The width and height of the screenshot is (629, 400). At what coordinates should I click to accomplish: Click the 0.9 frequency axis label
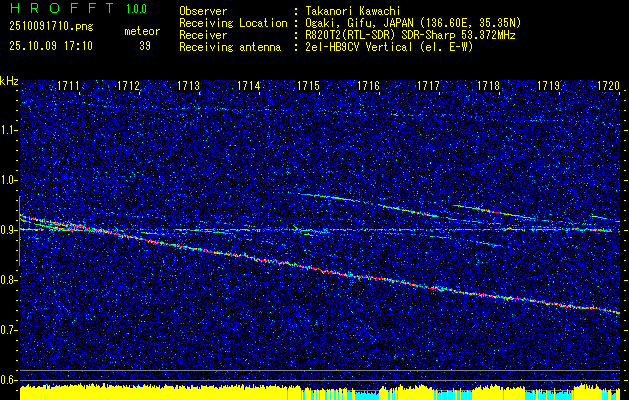8,230
